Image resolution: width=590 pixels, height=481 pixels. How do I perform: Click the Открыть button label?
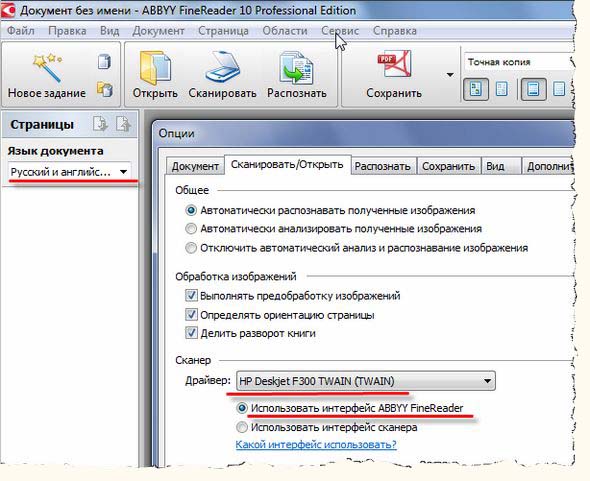(155, 93)
